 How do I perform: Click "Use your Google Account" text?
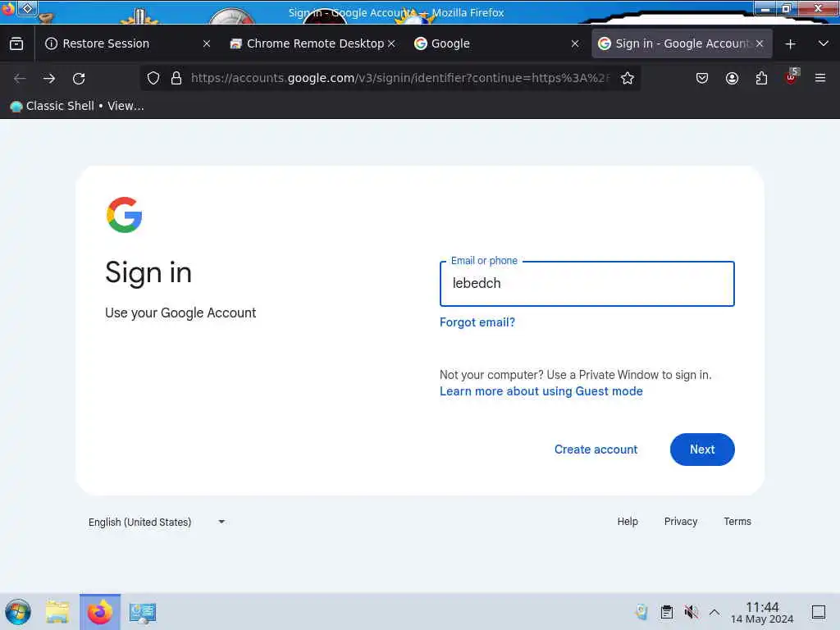click(180, 313)
